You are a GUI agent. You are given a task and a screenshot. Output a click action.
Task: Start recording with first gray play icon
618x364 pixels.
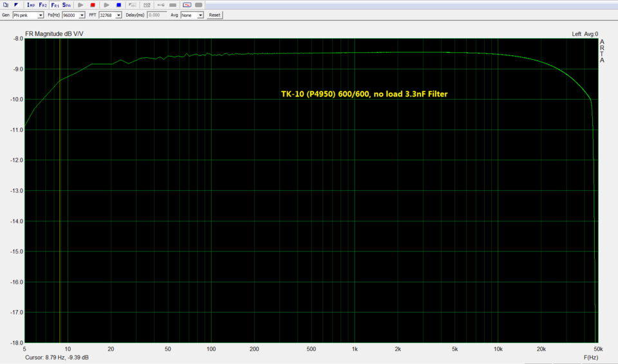click(x=80, y=5)
